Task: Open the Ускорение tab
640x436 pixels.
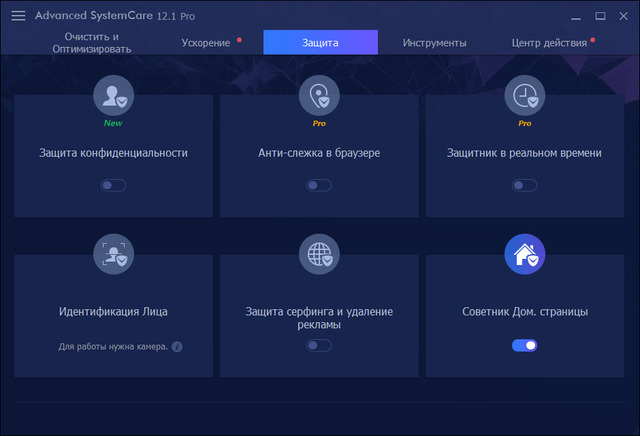Action: point(205,43)
